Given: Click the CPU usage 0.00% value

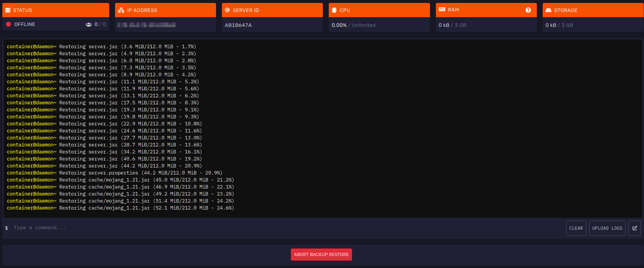Looking at the screenshot, I should coord(339,25).
